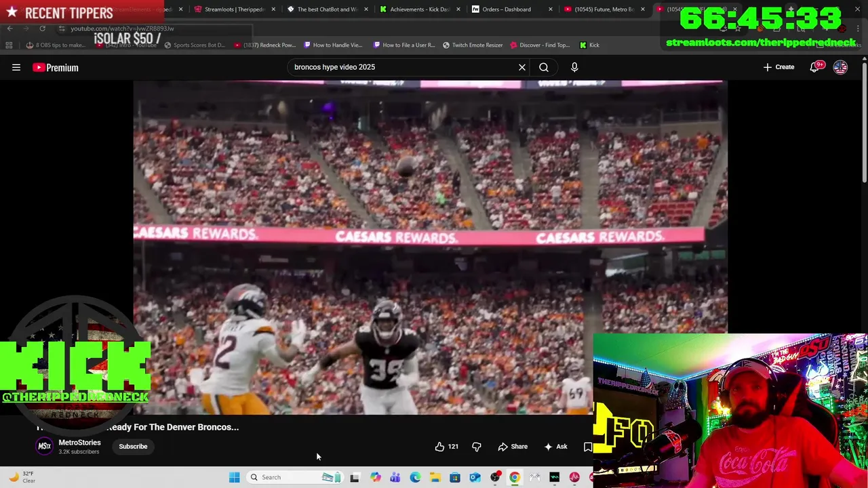Image resolution: width=868 pixels, height=488 pixels.
Task: Open the YouTube hamburger guide menu
Action: click(x=16, y=67)
